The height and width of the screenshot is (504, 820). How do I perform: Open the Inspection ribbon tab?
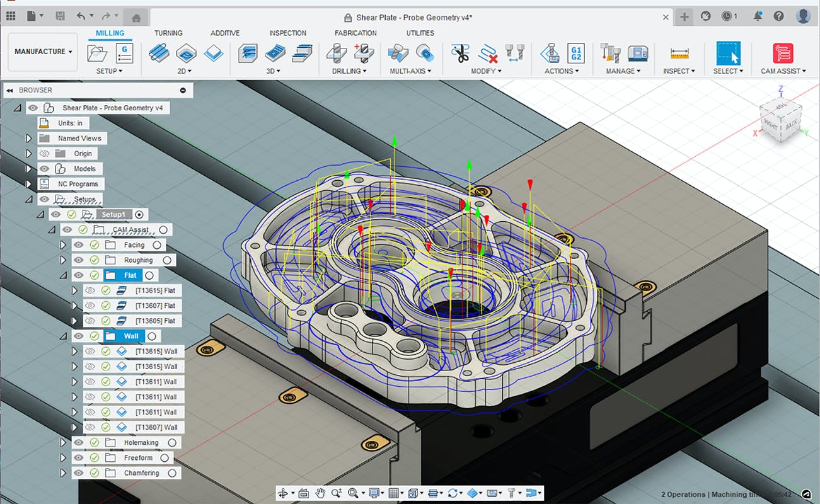[x=287, y=33]
